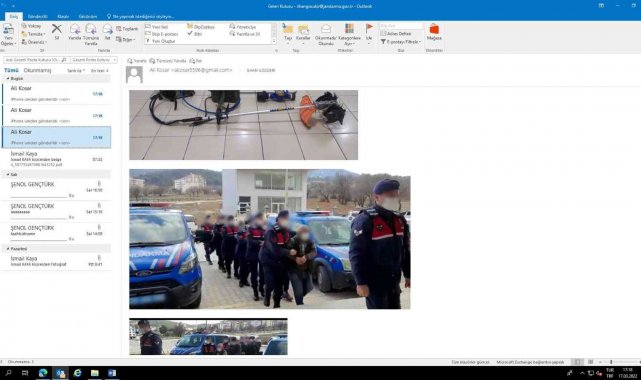This screenshot has height=380, width=641.
Task: Open Windows search on the taskbar
Action: coord(8,373)
